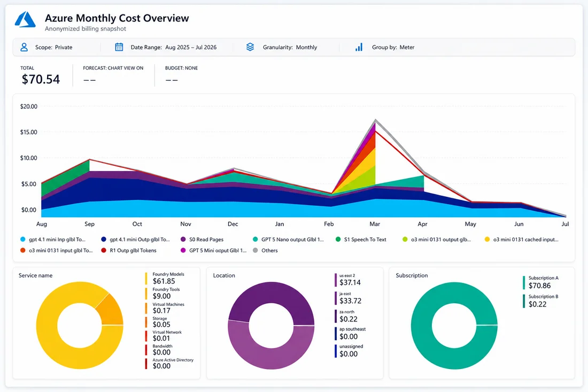Select the $70.54 total value

pyautogui.click(x=41, y=79)
